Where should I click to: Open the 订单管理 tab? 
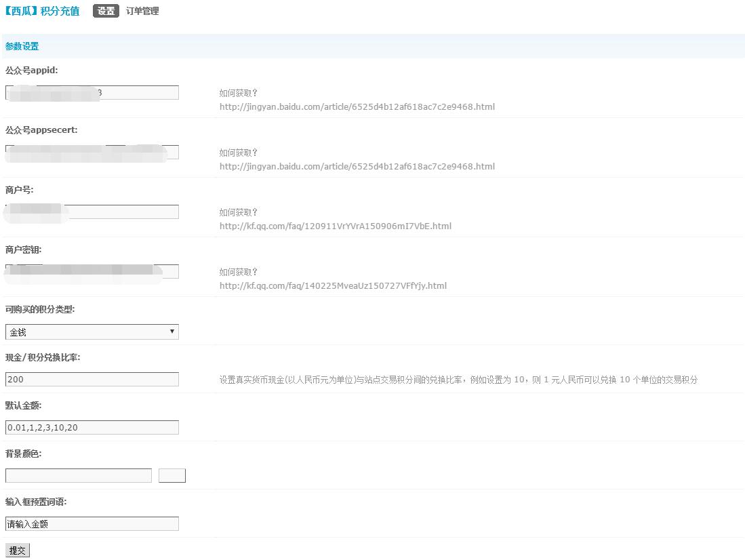pyautogui.click(x=142, y=11)
